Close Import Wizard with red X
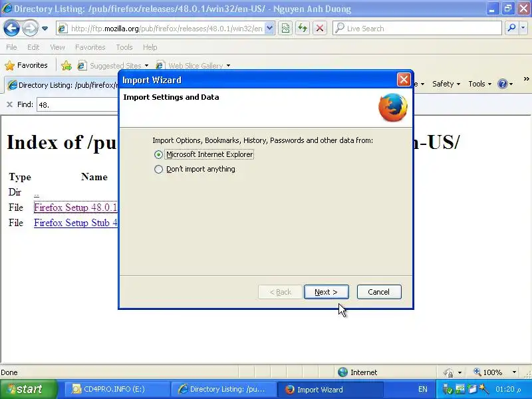 (x=404, y=80)
